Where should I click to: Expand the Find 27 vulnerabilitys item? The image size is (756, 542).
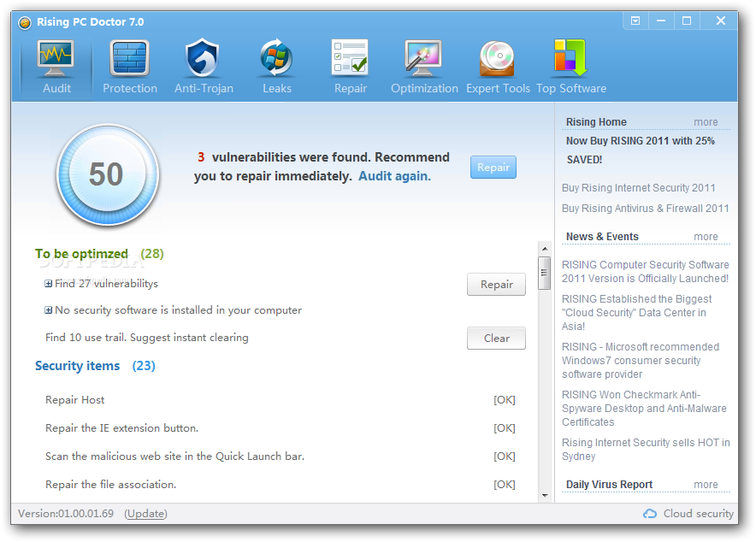click(x=48, y=284)
